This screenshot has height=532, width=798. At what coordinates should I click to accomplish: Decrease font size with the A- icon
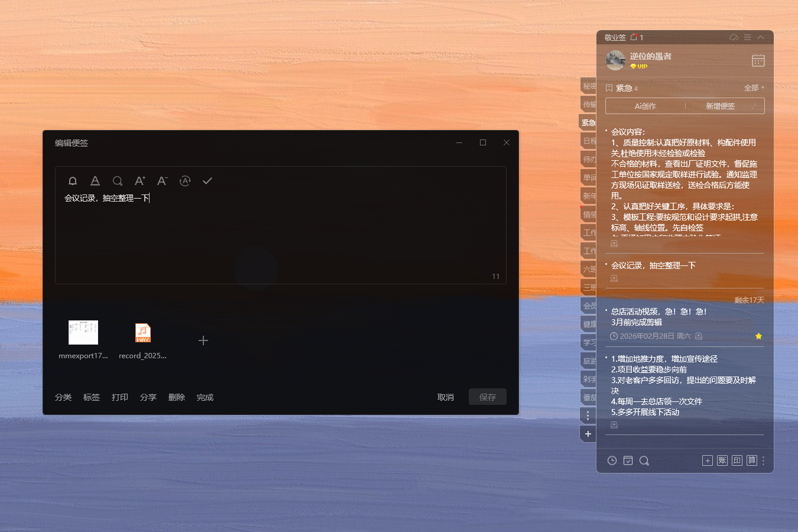pyautogui.click(x=162, y=181)
